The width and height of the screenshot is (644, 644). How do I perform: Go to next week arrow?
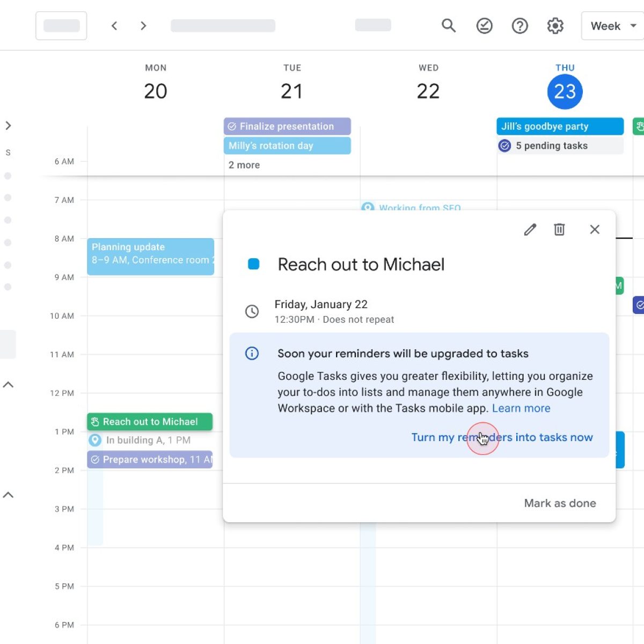tap(143, 26)
